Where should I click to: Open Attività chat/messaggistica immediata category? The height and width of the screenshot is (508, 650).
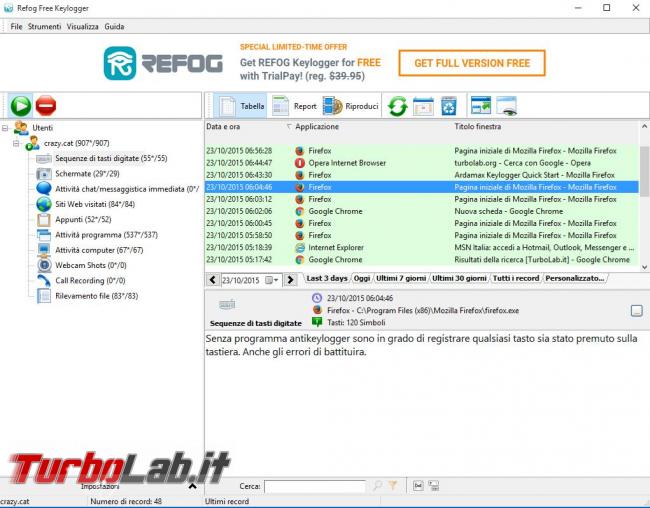pyautogui.click(x=127, y=189)
